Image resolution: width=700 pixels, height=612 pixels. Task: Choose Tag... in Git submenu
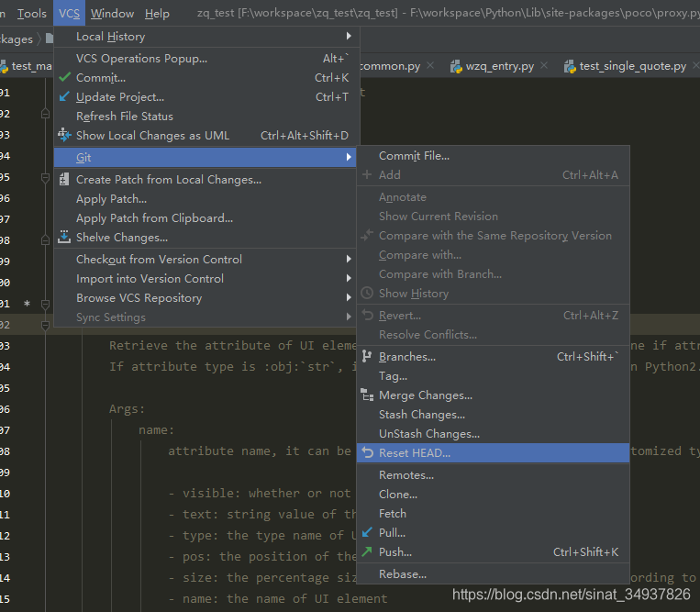pos(493,376)
